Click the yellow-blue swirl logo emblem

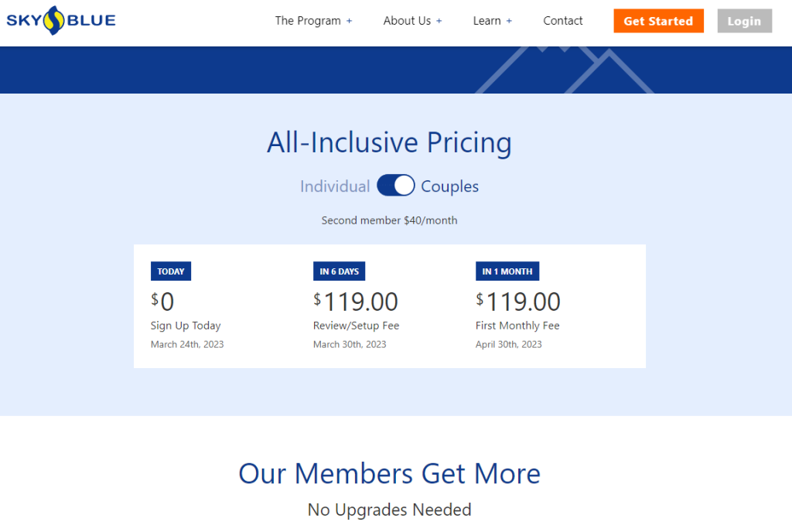tap(53, 21)
